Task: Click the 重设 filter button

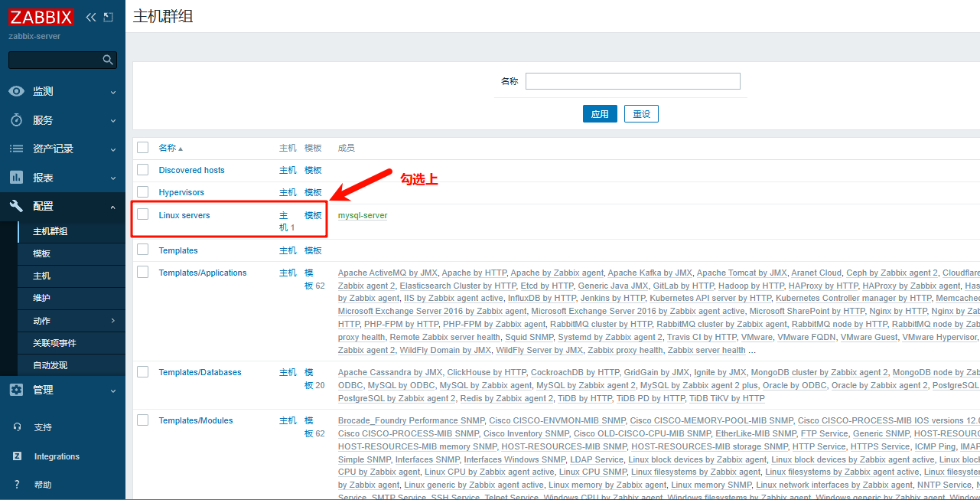Action: [x=641, y=114]
